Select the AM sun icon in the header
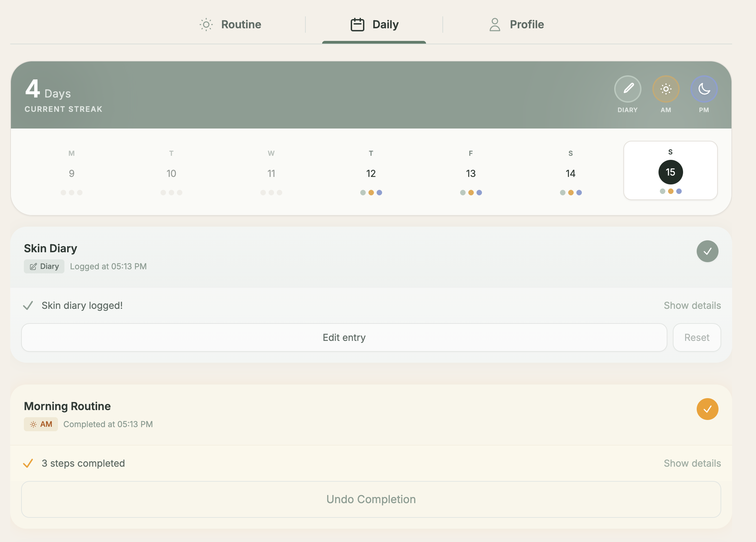 (x=666, y=89)
